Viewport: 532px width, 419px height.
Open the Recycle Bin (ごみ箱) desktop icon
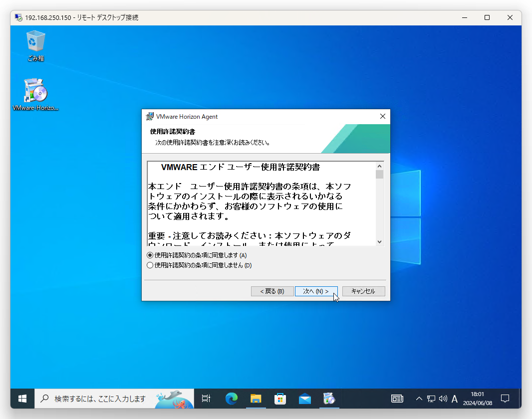pyautogui.click(x=35, y=46)
